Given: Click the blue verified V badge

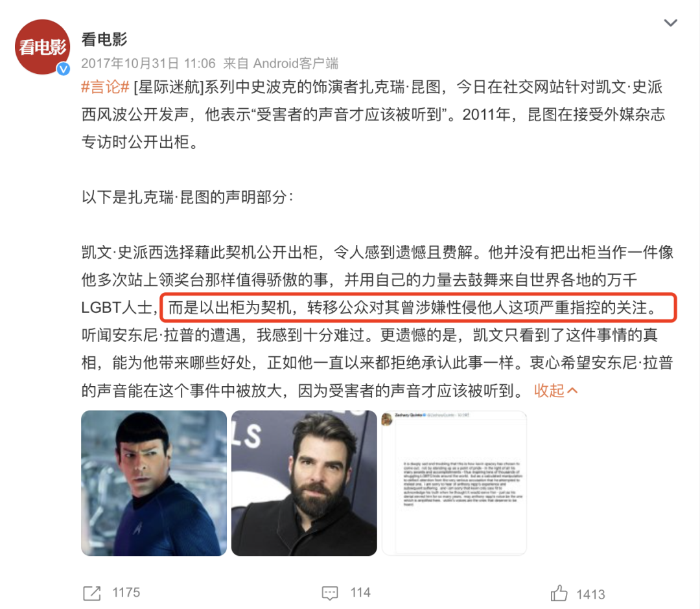Looking at the screenshot, I should pos(64,68).
